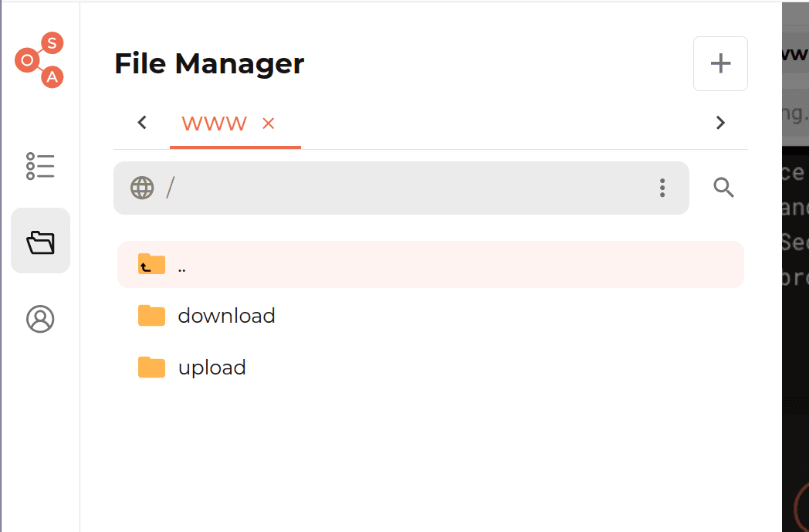Open the three-dot path options menu

click(x=662, y=188)
